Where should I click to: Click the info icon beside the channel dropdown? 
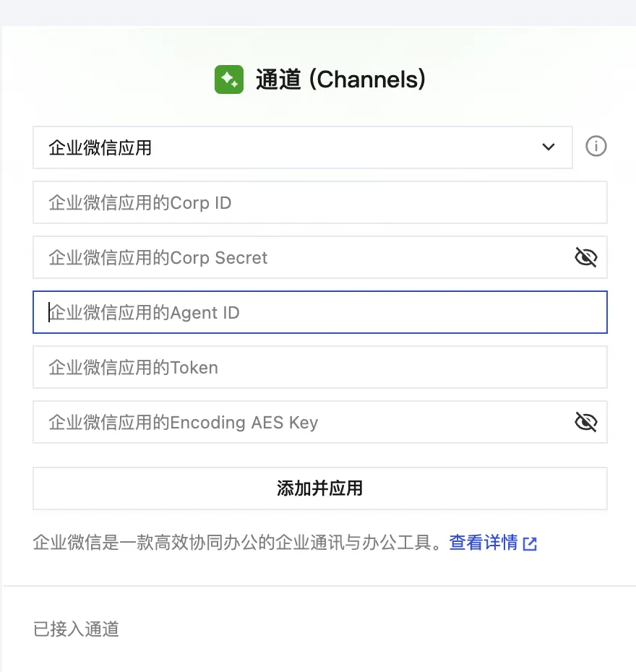coord(596,147)
